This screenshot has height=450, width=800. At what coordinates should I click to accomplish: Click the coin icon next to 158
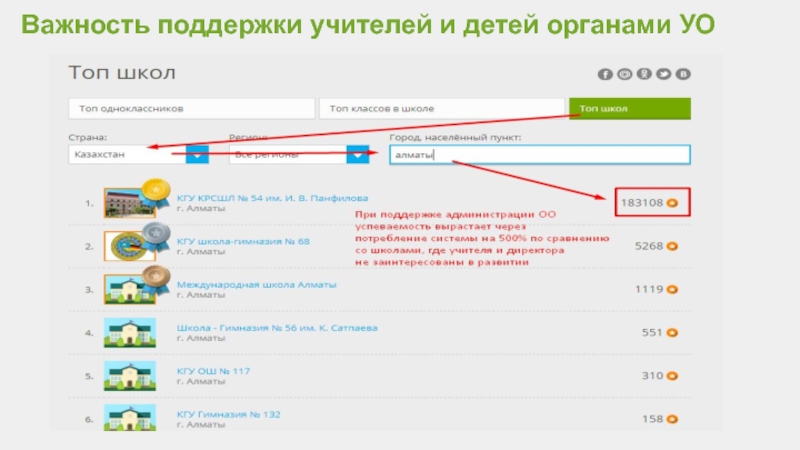pos(672,419)
